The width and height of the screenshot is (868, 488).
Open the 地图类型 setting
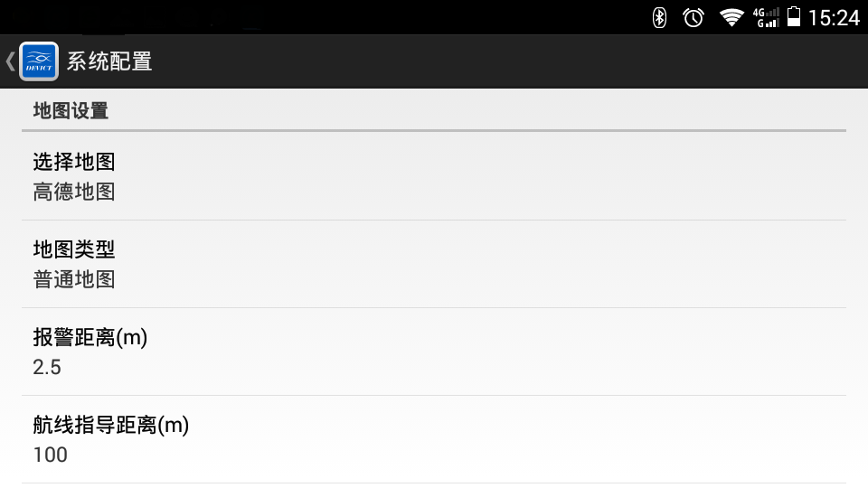coord(434,264)
